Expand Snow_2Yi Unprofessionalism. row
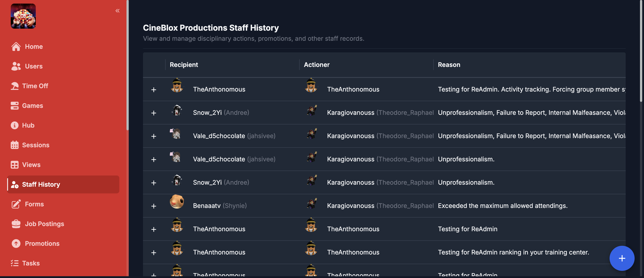Image resolution: width=644 pixels, height=278 pixels. pos(154,183)
